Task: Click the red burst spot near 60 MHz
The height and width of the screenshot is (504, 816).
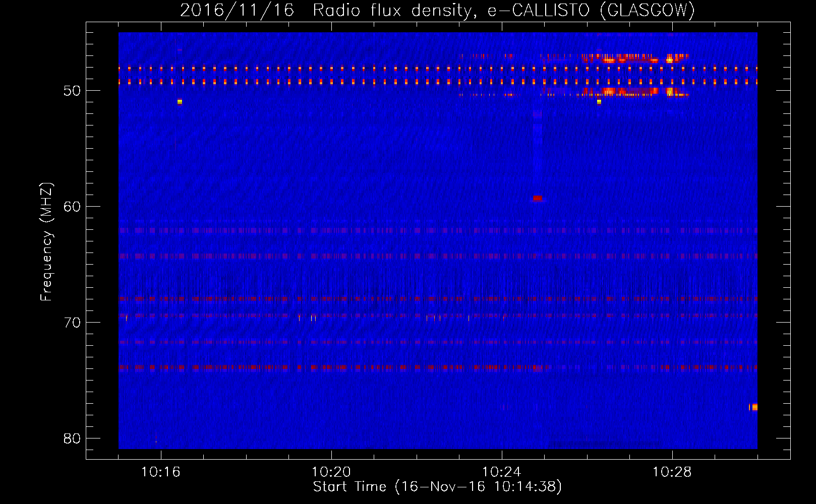Action: 538,199
